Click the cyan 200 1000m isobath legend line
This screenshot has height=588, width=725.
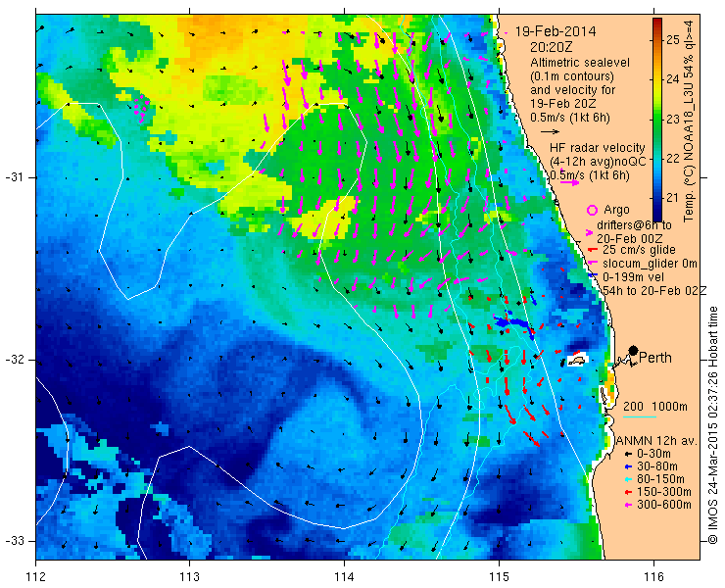(x=640, y=417)
